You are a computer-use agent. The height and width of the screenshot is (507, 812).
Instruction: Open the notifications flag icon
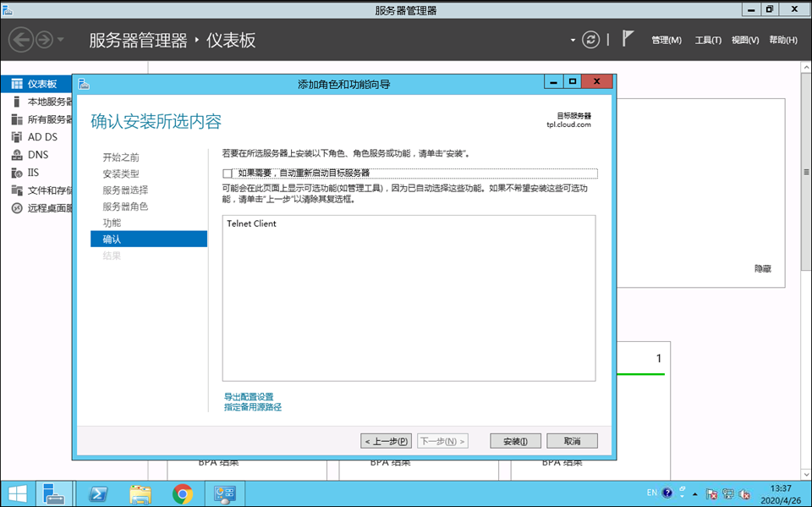(x=628, y=40)
